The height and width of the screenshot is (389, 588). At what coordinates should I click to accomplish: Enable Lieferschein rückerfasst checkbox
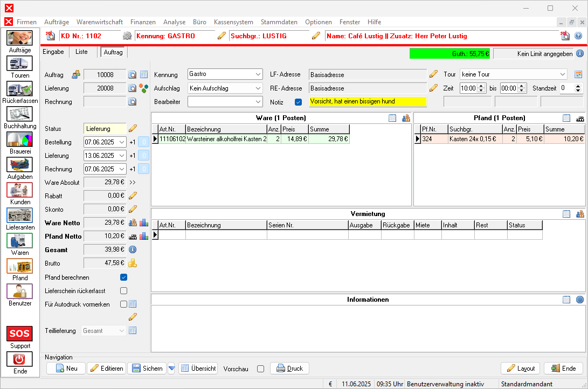[x=123, y=291]
